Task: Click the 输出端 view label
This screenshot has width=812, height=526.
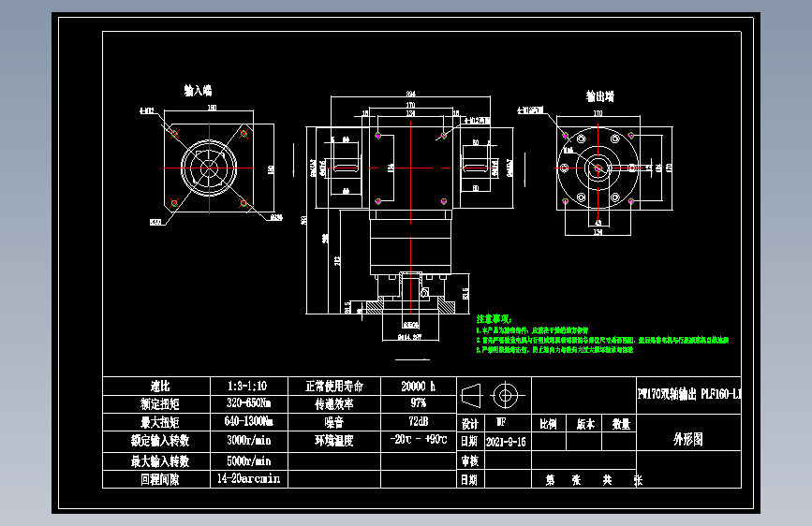Action: click(x=599, y=95)
